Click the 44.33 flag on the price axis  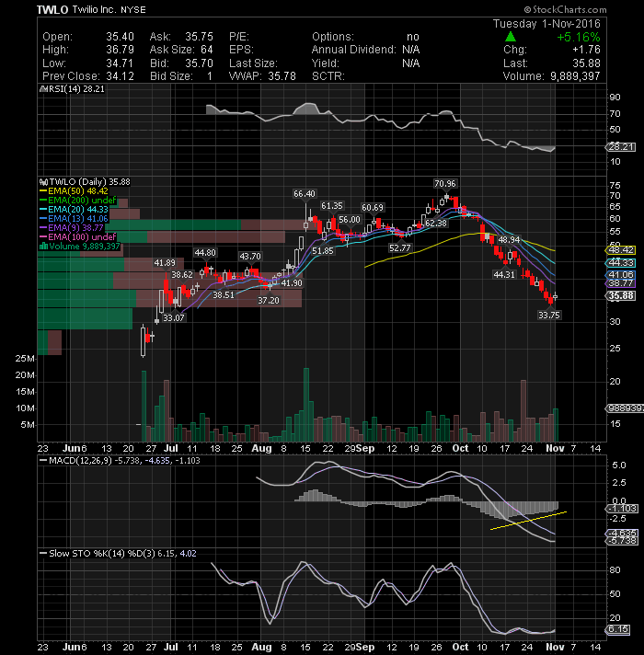(x=621, y=263)
